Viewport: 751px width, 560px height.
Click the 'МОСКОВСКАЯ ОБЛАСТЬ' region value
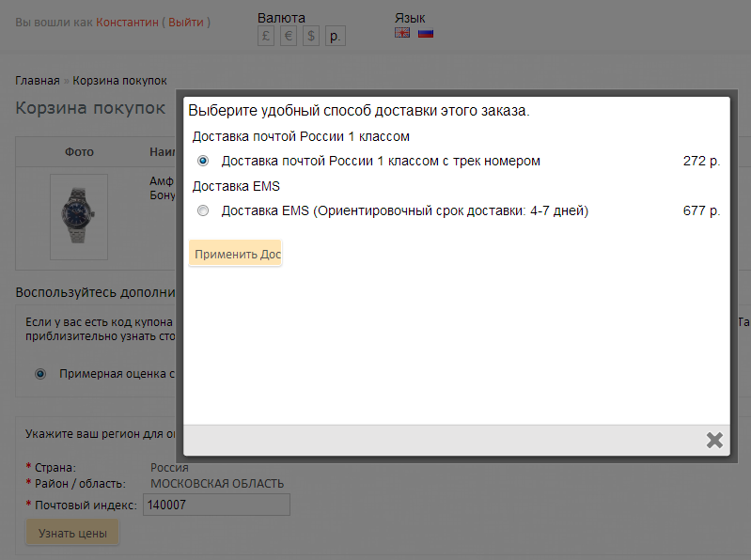tap(217, 484)
